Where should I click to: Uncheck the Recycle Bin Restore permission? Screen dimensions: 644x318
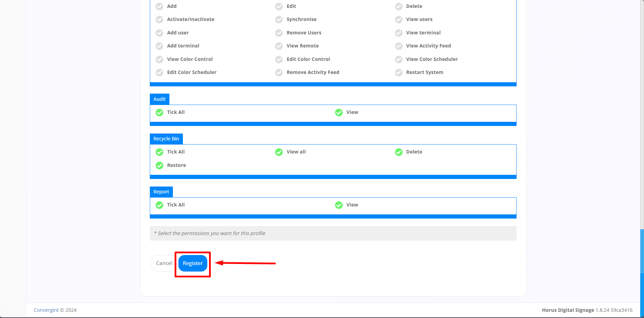click(159, 166)
